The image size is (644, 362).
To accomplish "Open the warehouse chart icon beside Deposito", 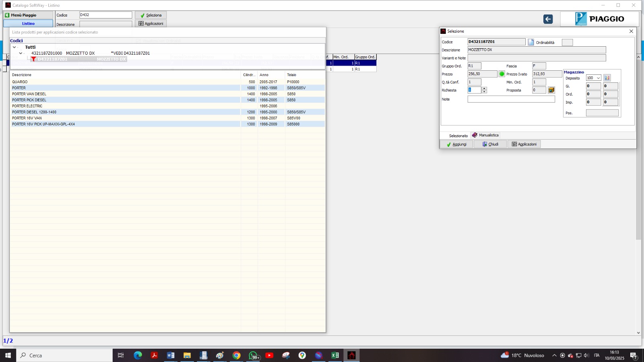I will (607, 78).
